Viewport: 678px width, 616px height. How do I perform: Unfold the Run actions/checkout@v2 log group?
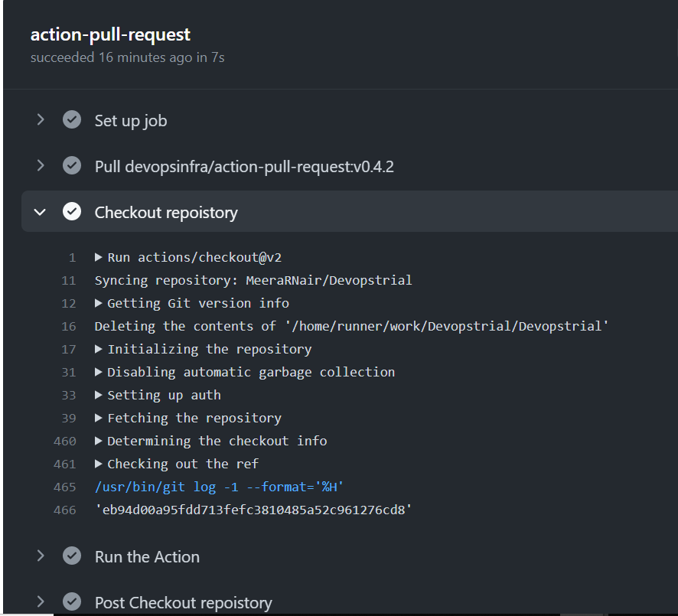pos(99,257)
